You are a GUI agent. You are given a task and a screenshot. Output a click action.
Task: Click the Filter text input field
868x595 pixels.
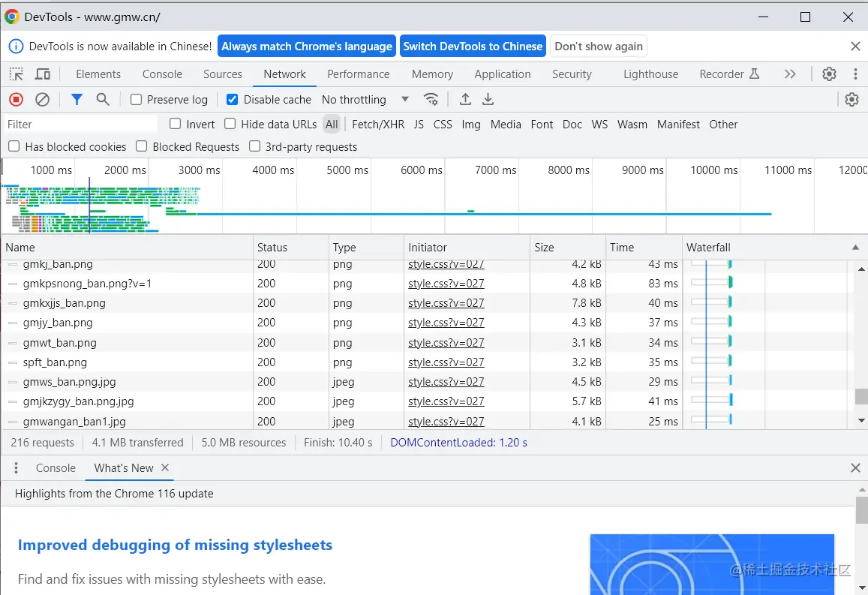81,124
